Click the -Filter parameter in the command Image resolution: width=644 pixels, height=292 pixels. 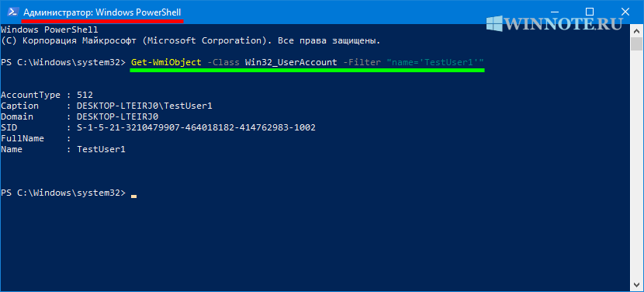(x=362, y=62)
